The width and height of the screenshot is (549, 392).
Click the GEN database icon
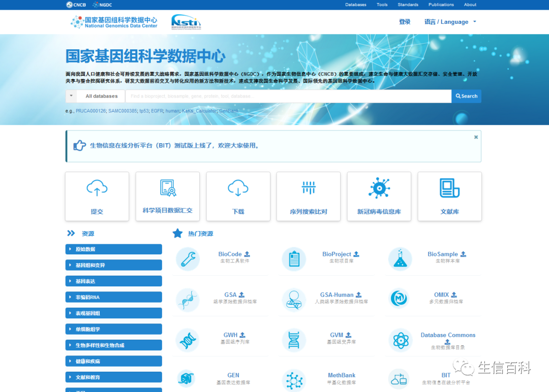tap(187, 379)
